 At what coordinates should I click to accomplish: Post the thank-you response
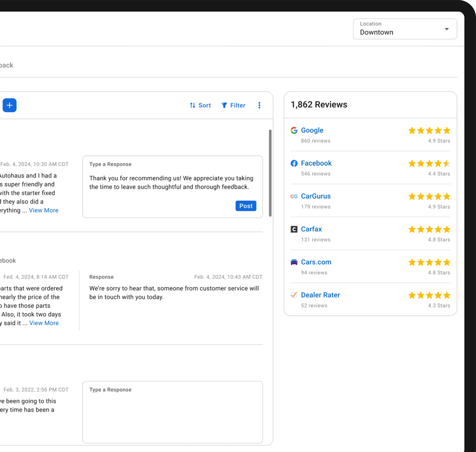pyautogui.click(x=246, y=206)
